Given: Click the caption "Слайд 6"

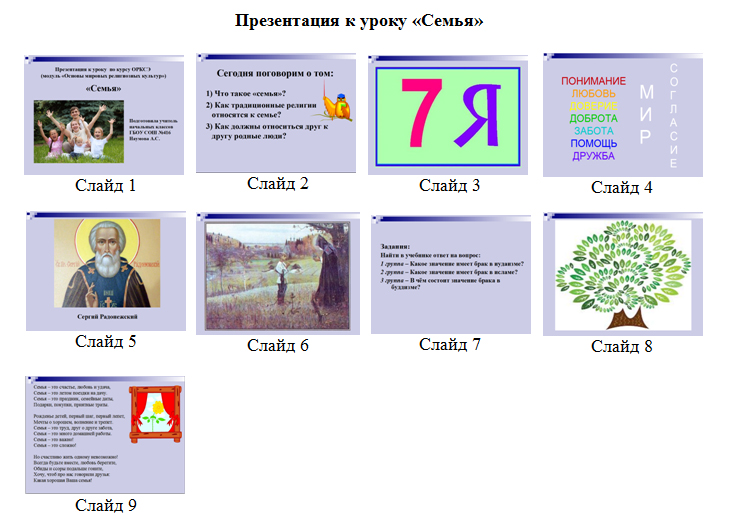Looking at the screenshot, I should [x=278, y=346].
